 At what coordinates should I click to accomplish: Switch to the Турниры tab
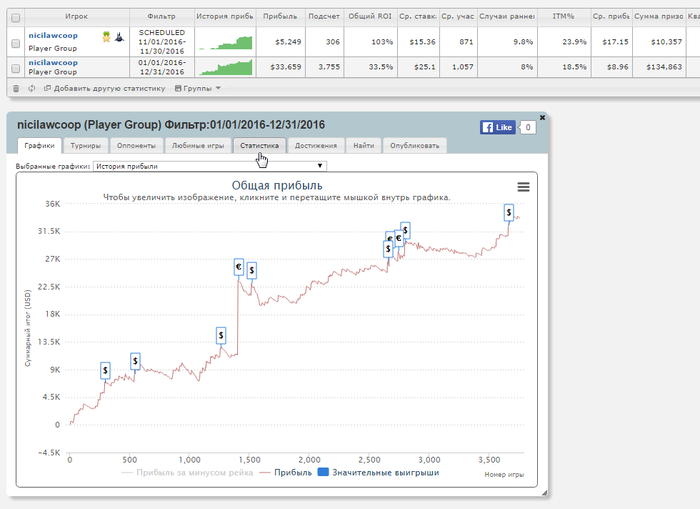point(85,146)
